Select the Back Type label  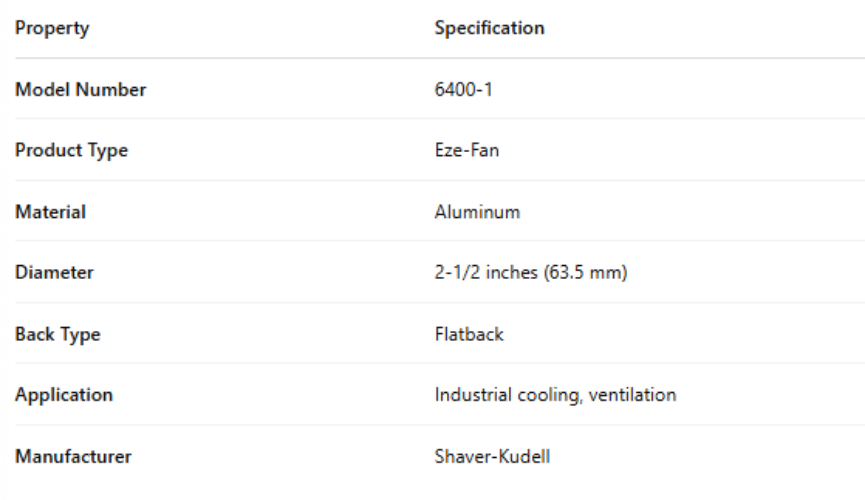(57, 335)
